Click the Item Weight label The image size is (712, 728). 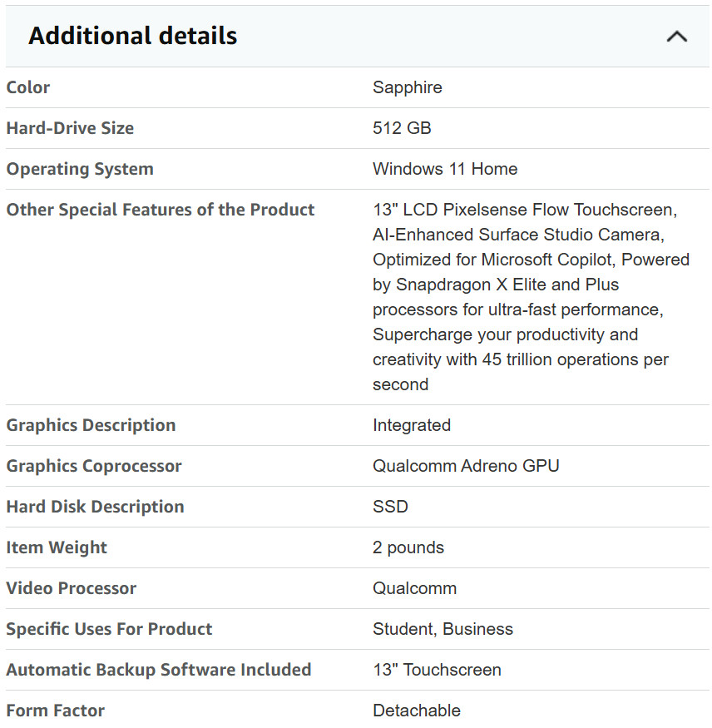click(x=57, y=547)
